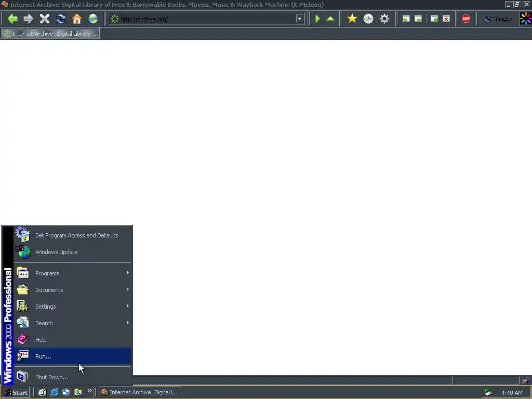Viewport: 532px width, 399px height.
Task: Select Run... in the Start menu
Action: [73, 356]
